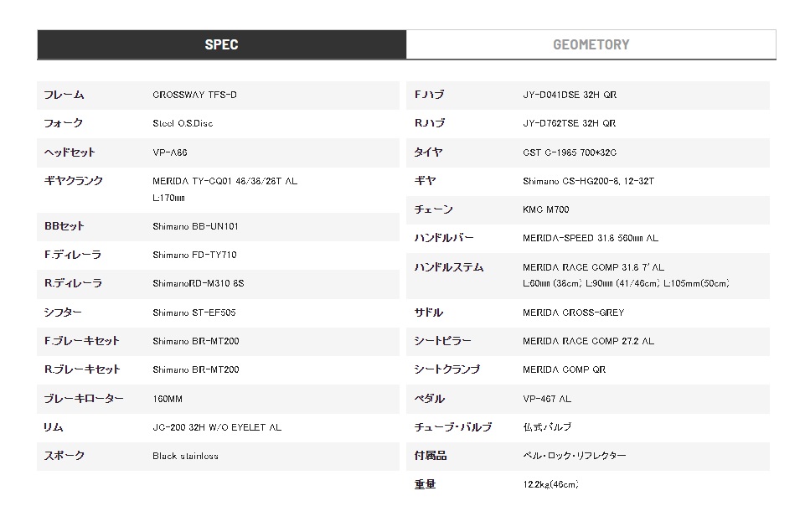
Task: Select saddle value MERIDA CROSS-GREY
Action: (x=574, y=312)
